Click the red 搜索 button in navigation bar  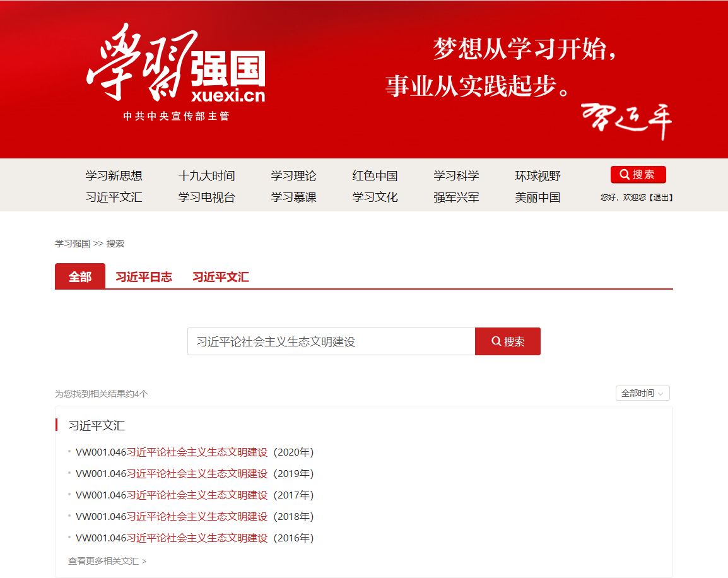tap(638, 175)
